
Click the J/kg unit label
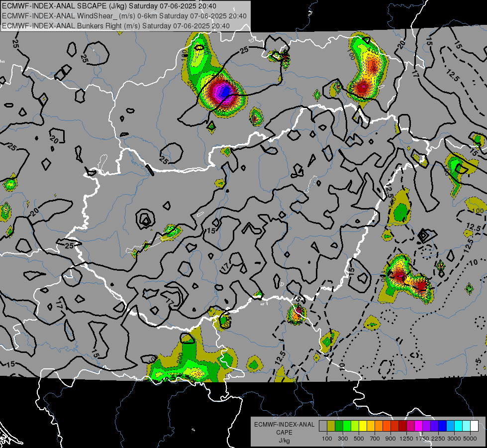click(284, 441)
